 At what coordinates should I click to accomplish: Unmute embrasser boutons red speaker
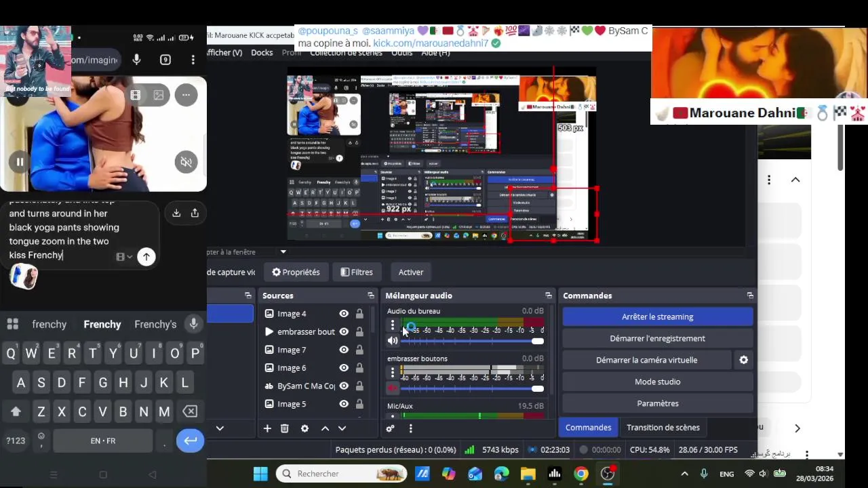click(x=393, y=388)
